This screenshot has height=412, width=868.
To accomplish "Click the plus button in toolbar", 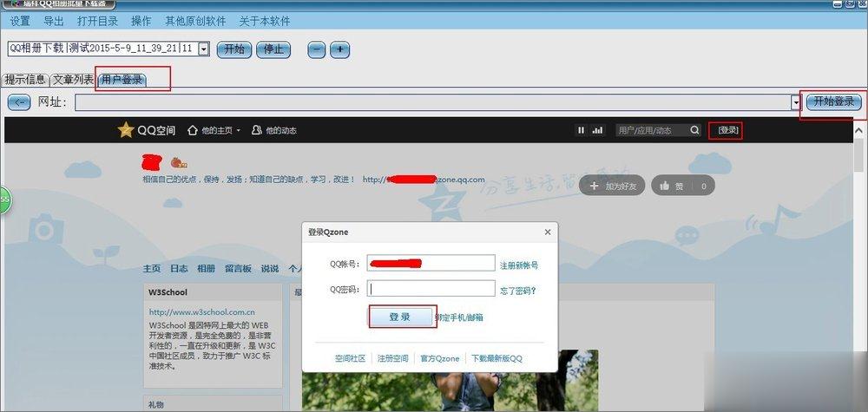I will coord(340,49).
